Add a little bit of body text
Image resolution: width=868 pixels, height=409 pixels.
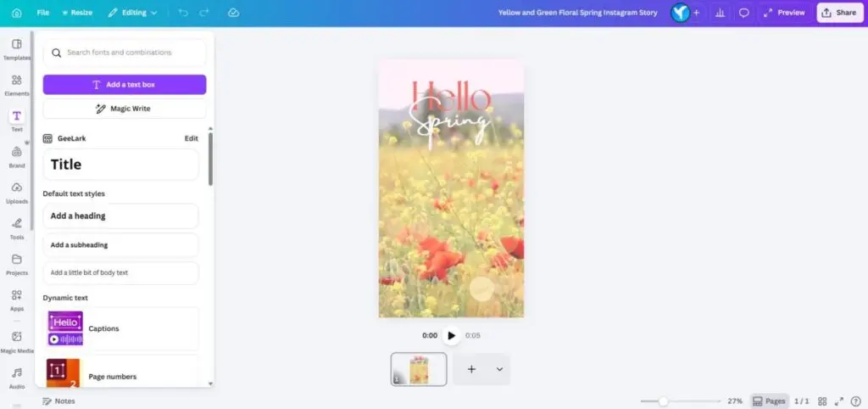click(120, 273)
